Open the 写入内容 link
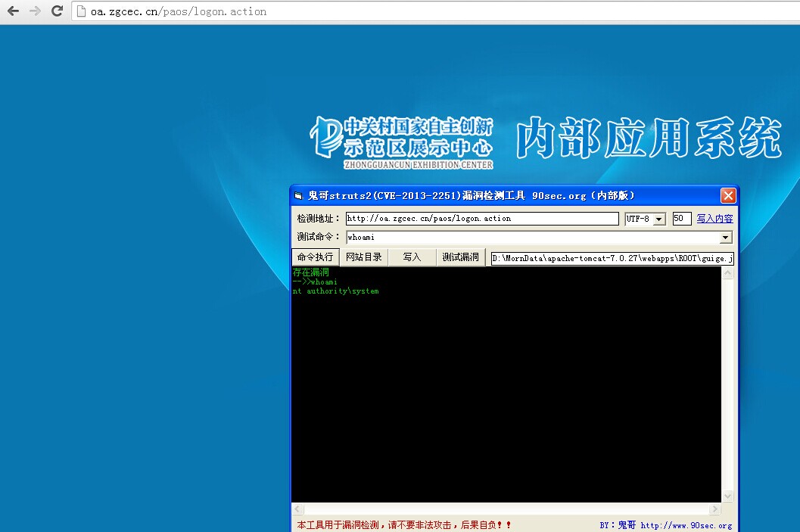This screenshot has height=532, width=800. (714, 219)
